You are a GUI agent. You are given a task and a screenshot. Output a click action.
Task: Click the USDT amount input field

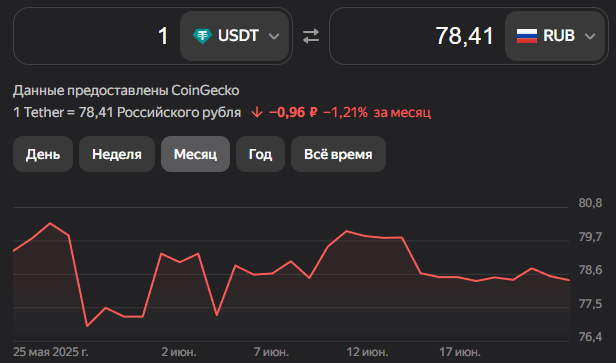tap(97, 36)
